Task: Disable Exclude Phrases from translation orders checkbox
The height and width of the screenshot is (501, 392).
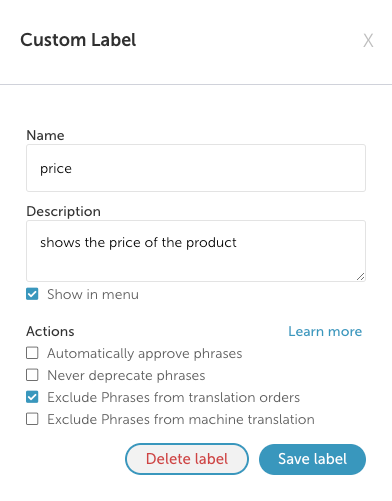Action: point(32,397)
